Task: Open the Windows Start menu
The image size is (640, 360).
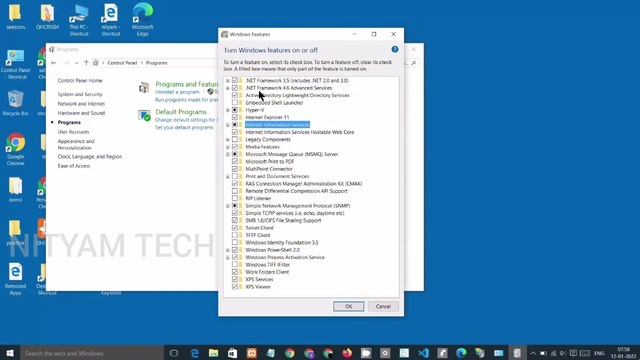Action: (x=10, y=353)
